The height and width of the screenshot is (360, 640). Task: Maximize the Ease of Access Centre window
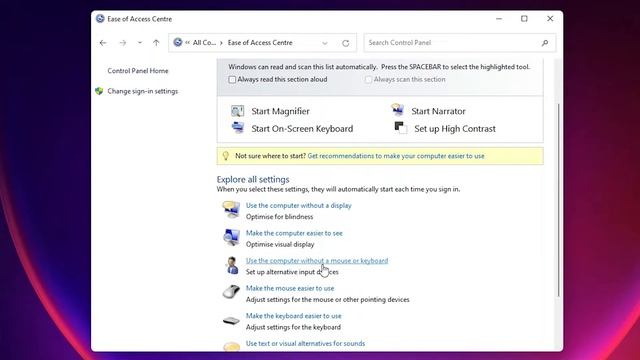coord(524,19)
